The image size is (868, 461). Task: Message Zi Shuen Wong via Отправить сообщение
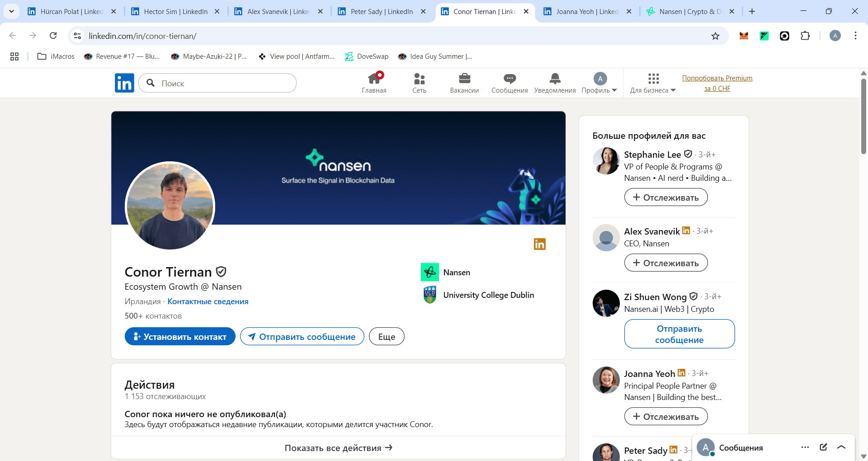(679, 334)
